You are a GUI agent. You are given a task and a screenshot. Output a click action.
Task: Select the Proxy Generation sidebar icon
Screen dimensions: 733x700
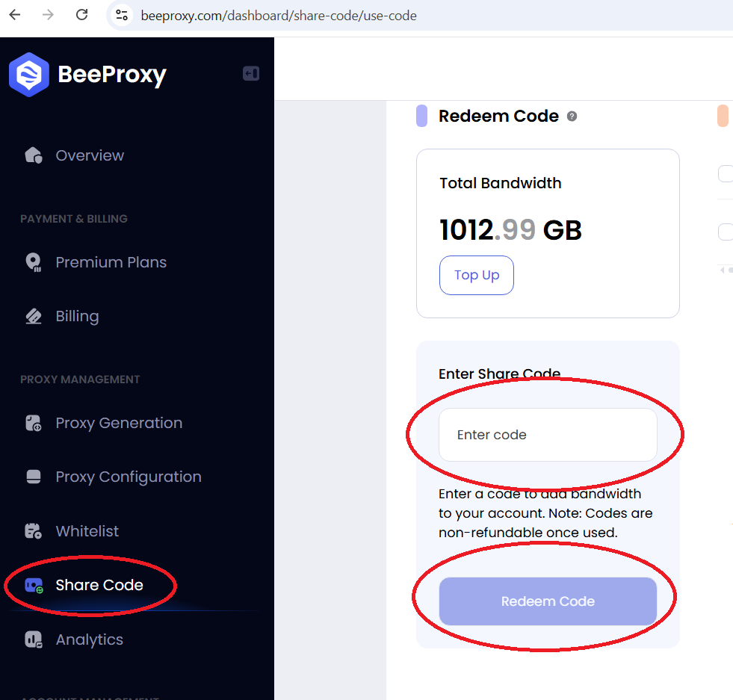[33, 423]
